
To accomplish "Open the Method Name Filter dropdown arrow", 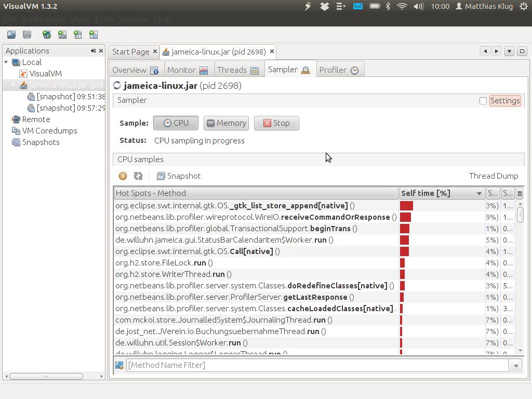I will [x=515, y=365].
